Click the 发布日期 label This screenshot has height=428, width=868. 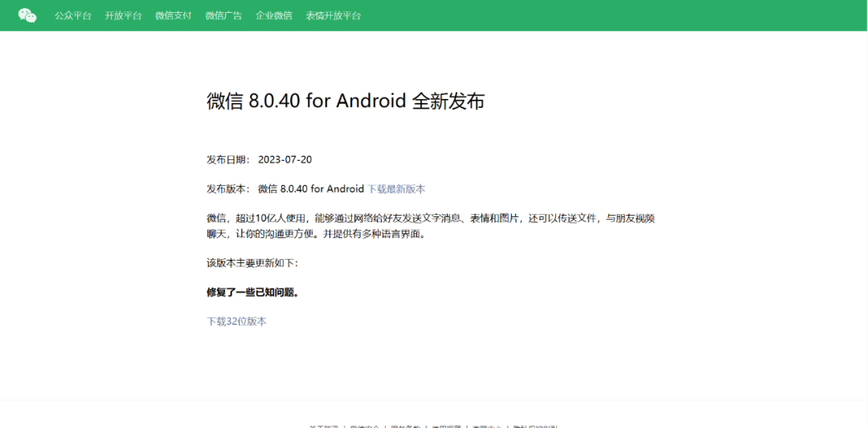pos(228,159)
